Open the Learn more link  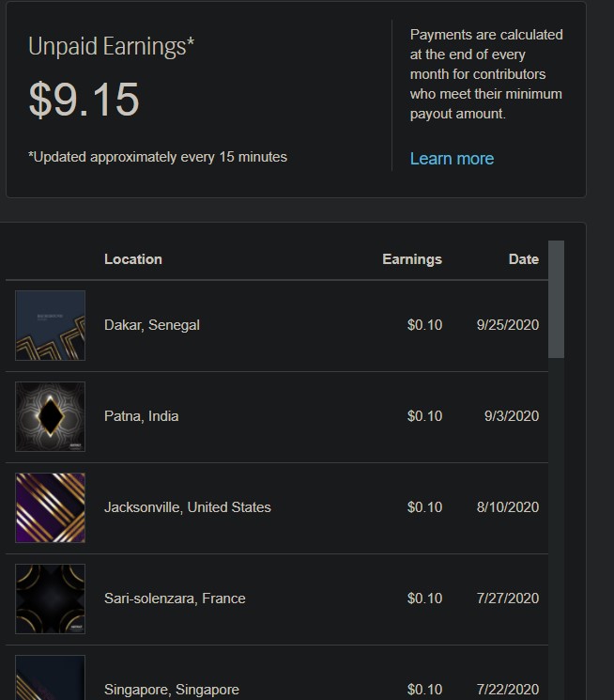[452, 159]
